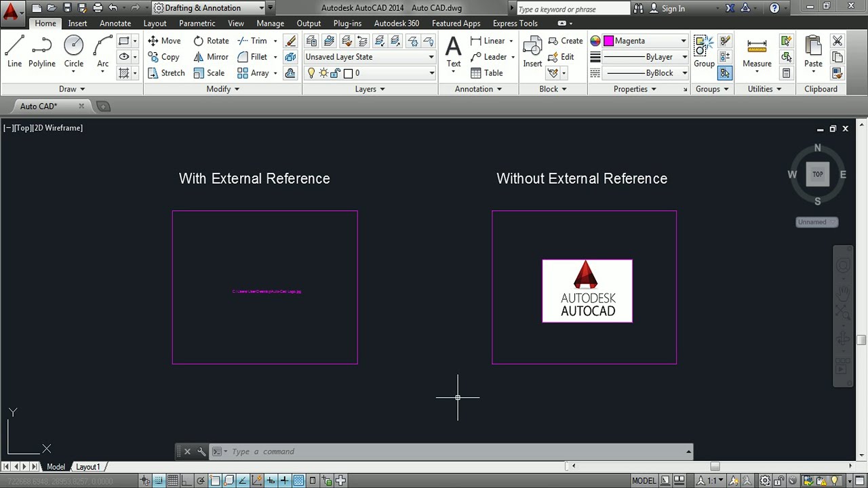Select the Fillet tool

point(252,57)
